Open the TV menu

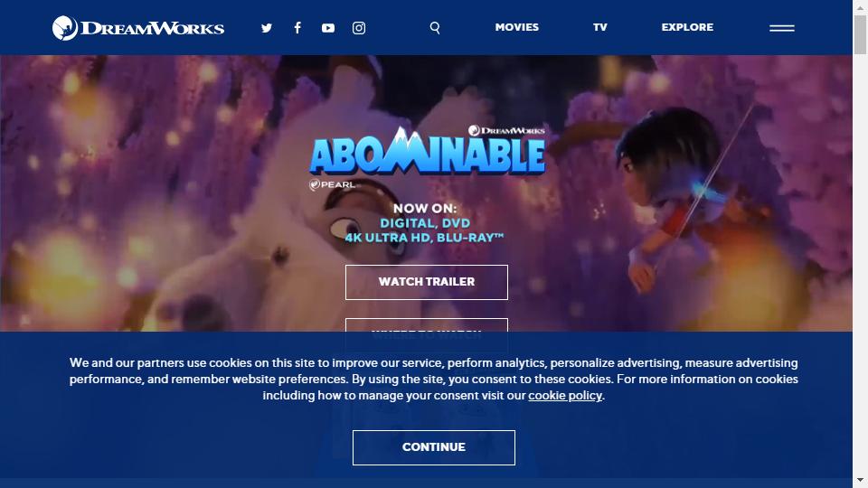click(x=600, y=27)
